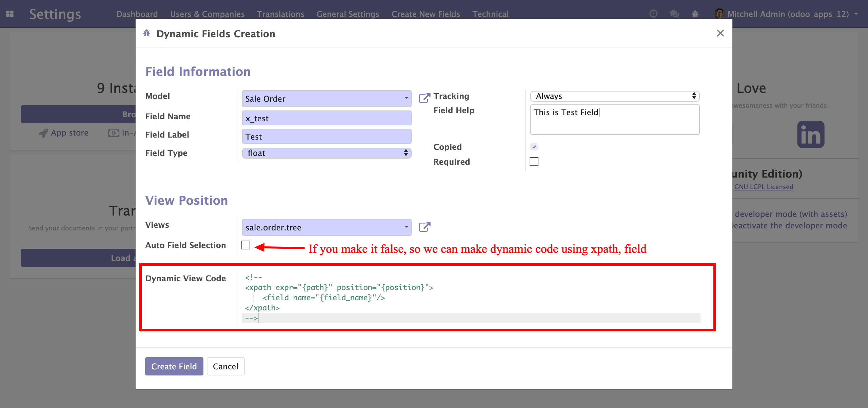Click the field name code line
Viewport: 868px width, 408px height.
(323, 298)
